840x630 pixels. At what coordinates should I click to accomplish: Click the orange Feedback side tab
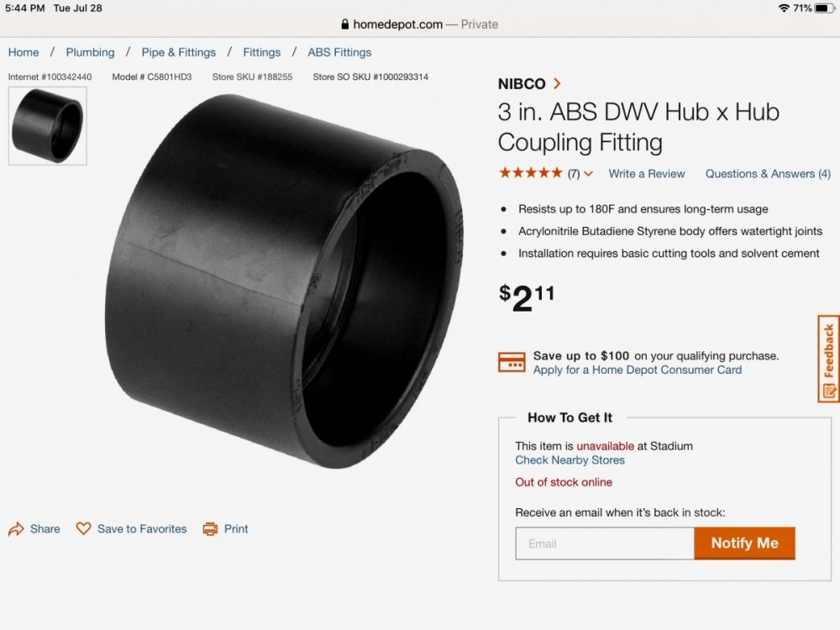tap(828, 359)
